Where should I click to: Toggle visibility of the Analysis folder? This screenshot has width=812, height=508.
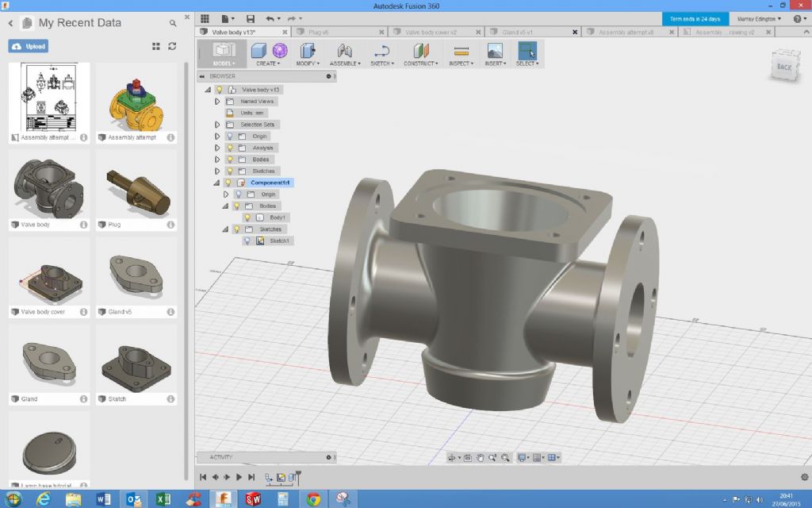(231, 148)
